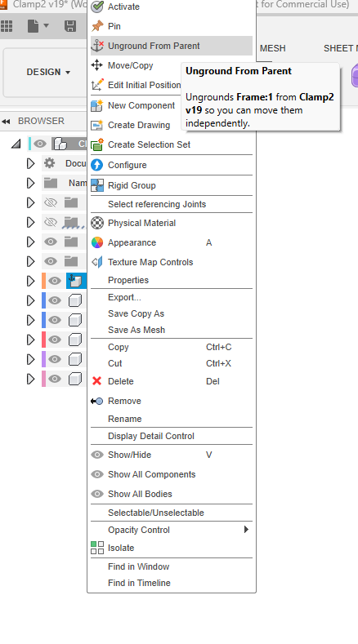The height and width of the screenshot is (644, 358).
Task: Click the Isolate grid icon
Action: click(x=97, y=548)
